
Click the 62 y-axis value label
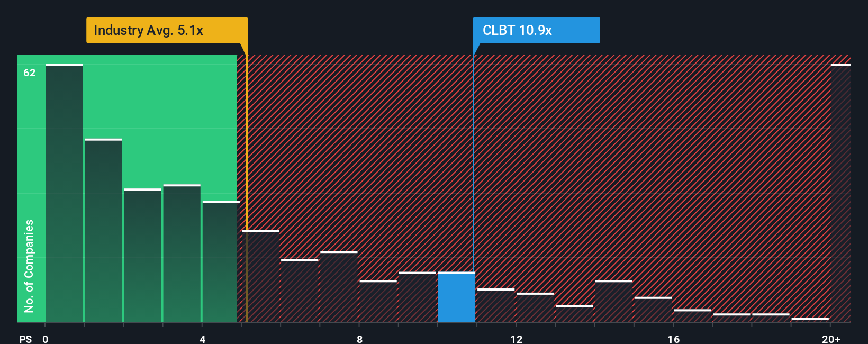(30, 73)
